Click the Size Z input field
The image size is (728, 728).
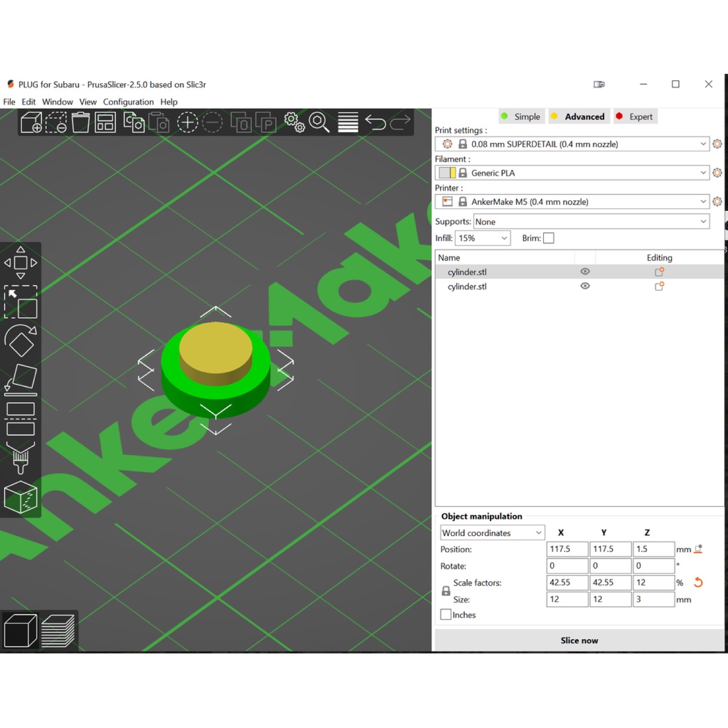click(x=654, y=599)
